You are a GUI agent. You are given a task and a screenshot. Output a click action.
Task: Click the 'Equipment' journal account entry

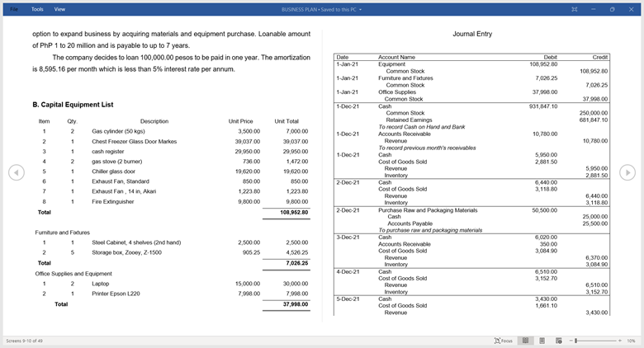[x=392, y=64]
